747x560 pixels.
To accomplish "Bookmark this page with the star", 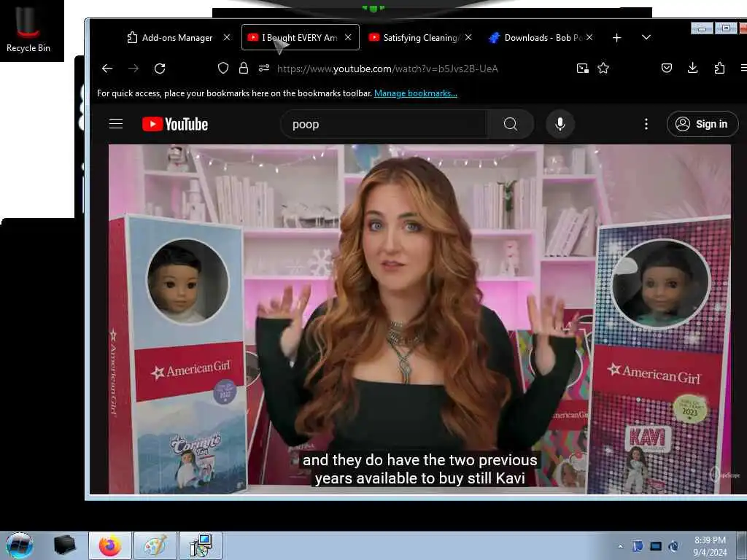I will [x=603, y=68].
